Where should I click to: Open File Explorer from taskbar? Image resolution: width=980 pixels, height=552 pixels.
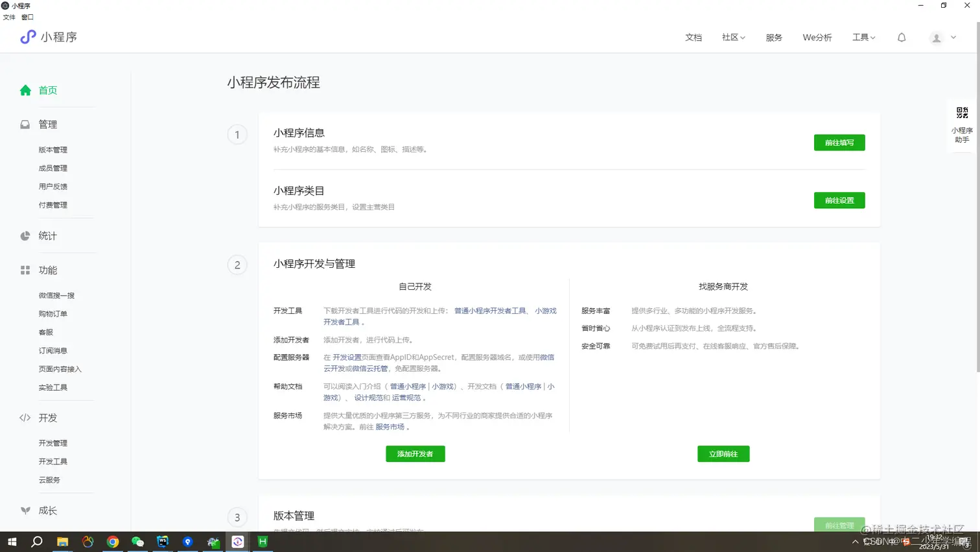[62, 542]
